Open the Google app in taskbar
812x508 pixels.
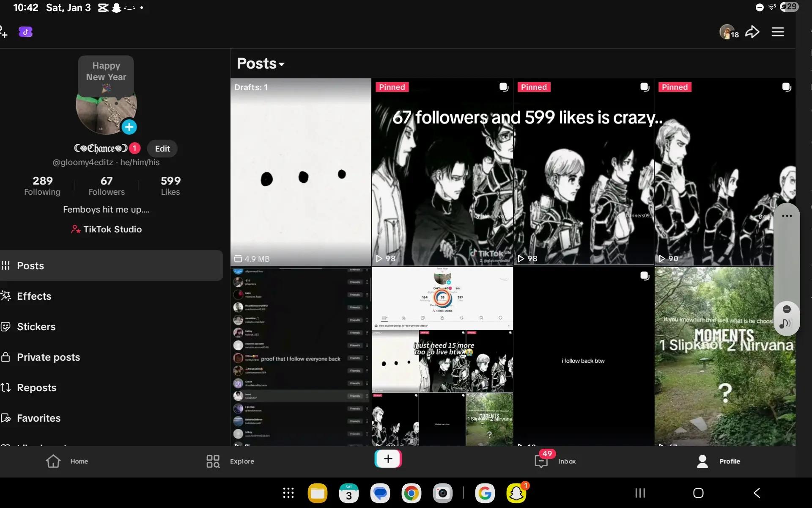click(x=485, y=493)
